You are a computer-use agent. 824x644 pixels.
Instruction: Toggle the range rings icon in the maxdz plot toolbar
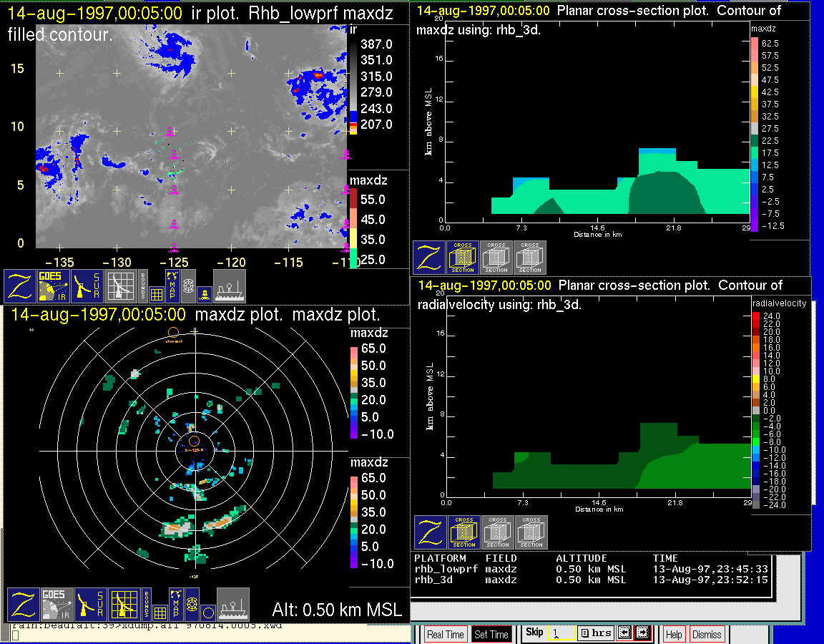pos(190,605)
